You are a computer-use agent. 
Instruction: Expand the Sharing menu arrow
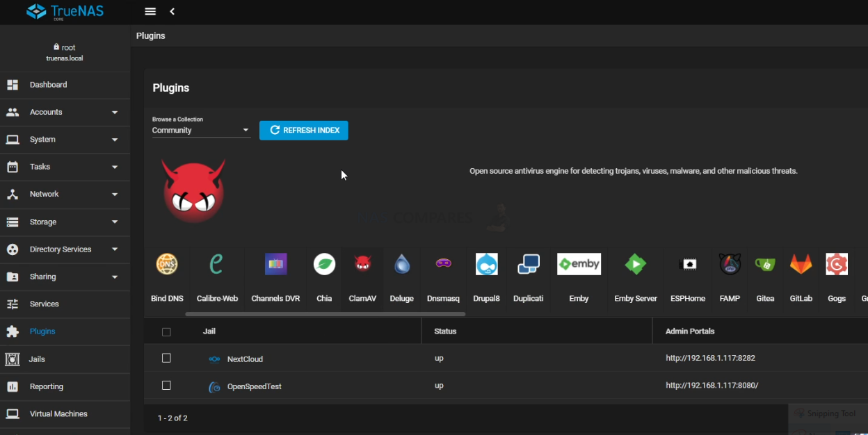point(115,277)
